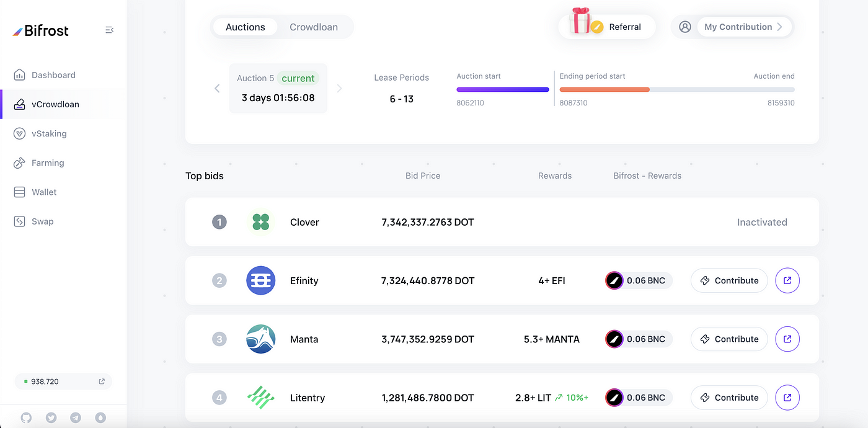Open vStaking page
Screen dimensions: 868x428
pos(49,133)
